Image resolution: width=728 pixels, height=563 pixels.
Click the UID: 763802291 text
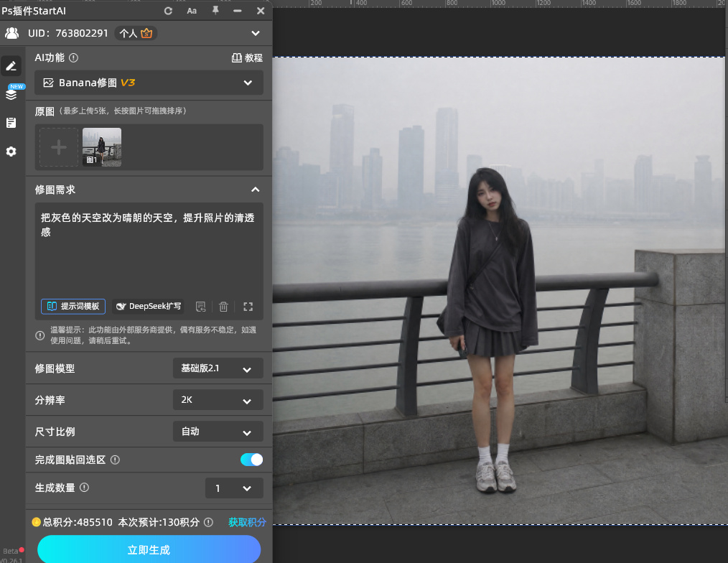point(67,34)
